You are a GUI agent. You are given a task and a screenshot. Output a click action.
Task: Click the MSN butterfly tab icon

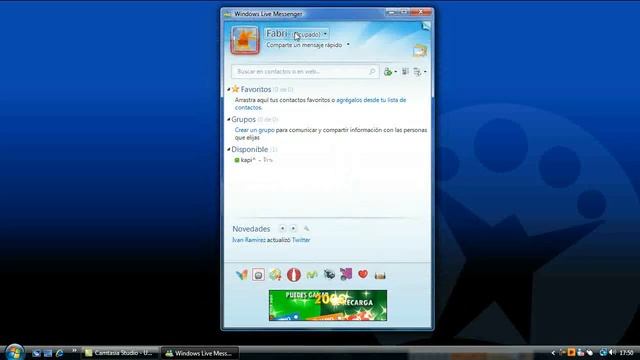point(241,275)
